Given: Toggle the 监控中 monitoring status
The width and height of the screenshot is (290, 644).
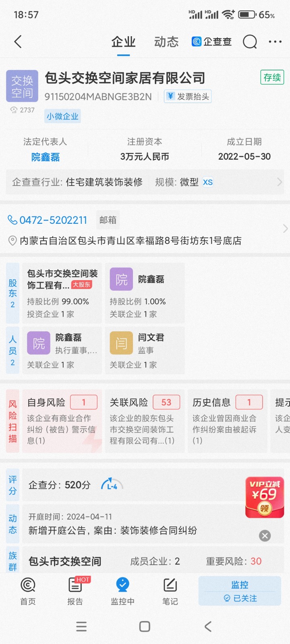Looking at the screenshot, I should coord(122,591).
